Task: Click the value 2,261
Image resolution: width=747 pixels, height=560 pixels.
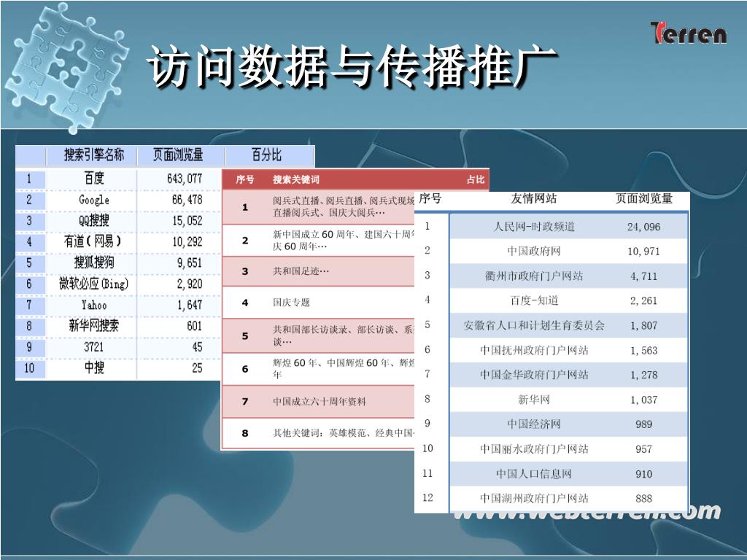Action: tap(643, 300)
